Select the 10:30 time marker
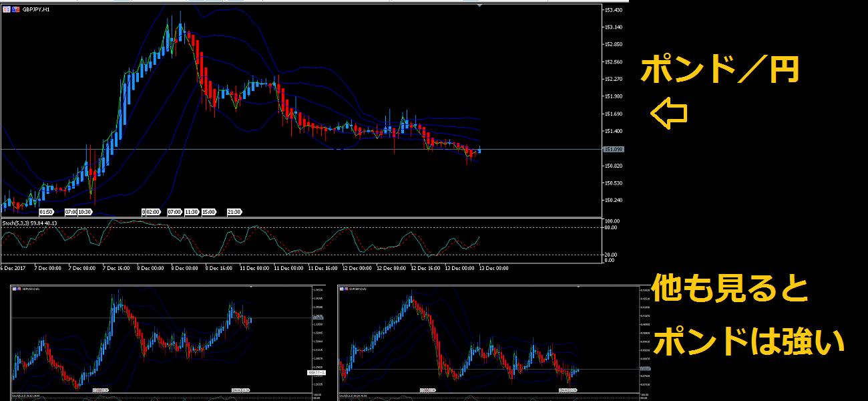868x401 pixels. pos(85,212)
